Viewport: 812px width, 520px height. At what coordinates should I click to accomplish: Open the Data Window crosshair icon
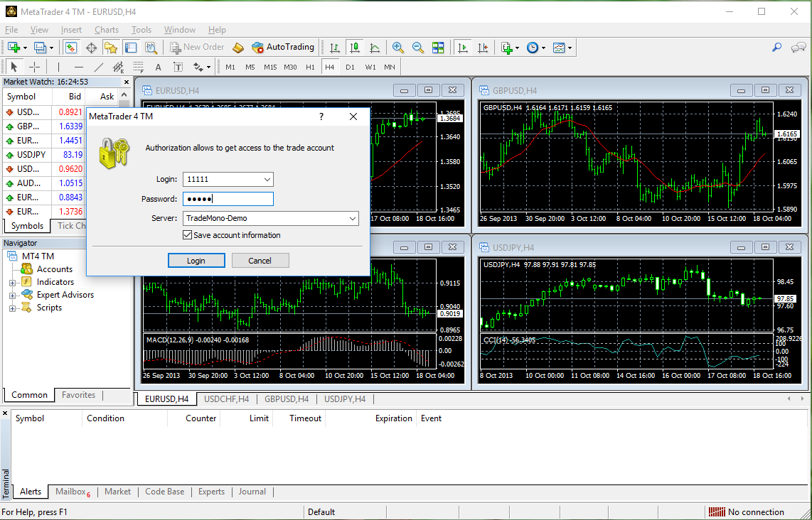(91, 48)
